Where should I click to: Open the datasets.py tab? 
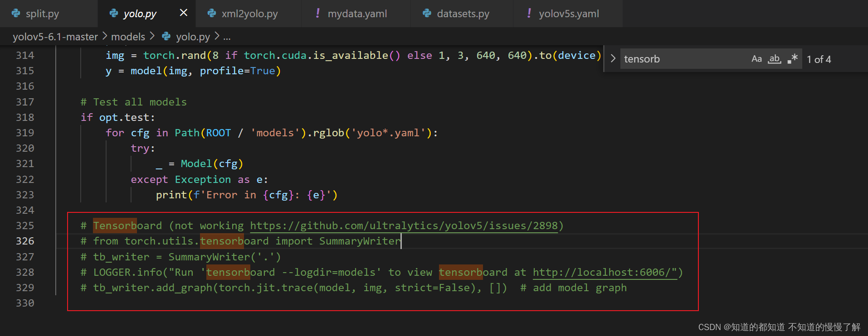click(x=462, y=14)
